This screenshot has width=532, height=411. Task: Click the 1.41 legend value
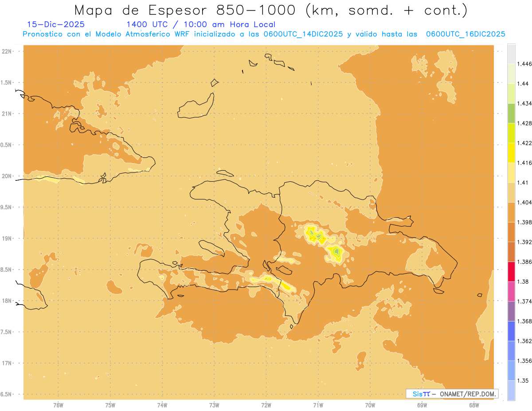tap(523, 183)
